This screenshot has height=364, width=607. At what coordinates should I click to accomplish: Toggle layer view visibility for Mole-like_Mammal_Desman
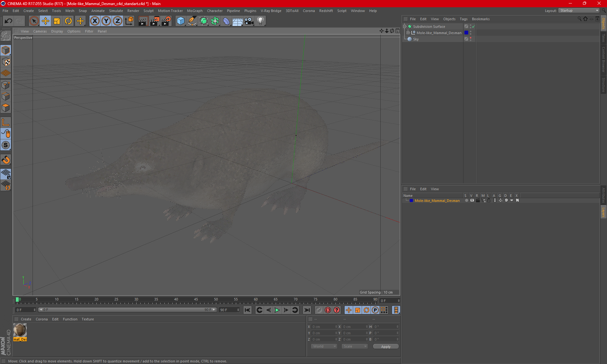472,200
